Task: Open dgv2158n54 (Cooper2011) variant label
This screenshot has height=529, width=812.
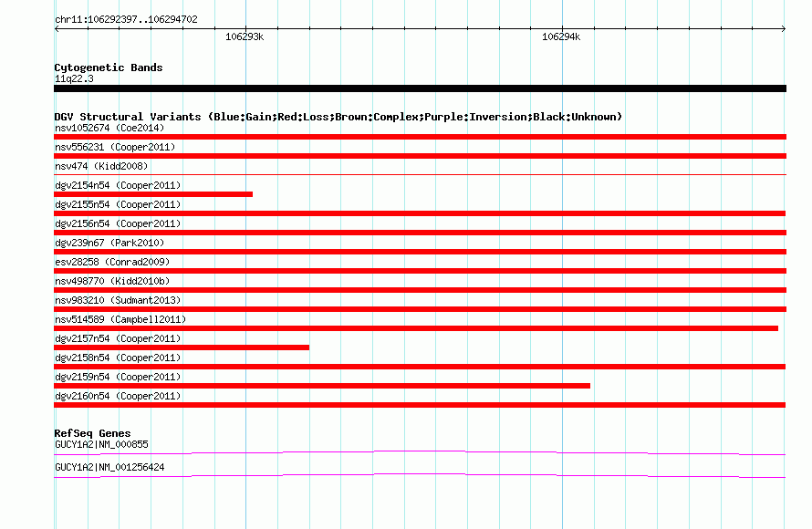Action: tap(118, 358)
